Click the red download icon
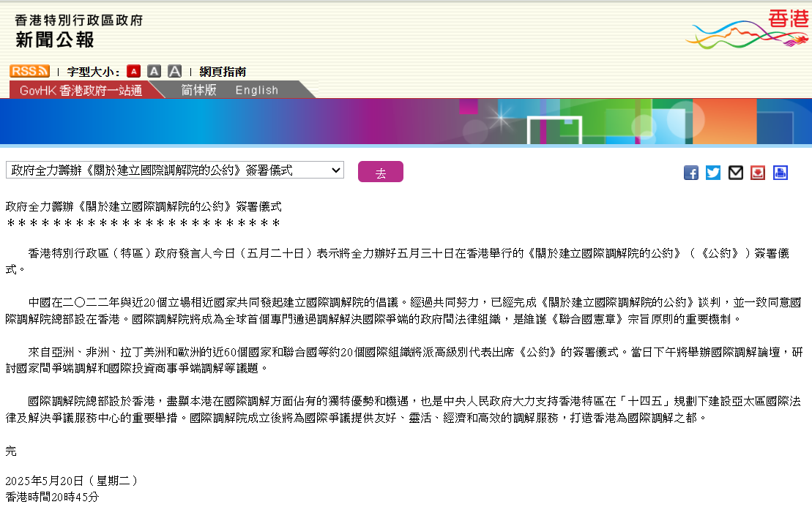 tap(758, 173)
